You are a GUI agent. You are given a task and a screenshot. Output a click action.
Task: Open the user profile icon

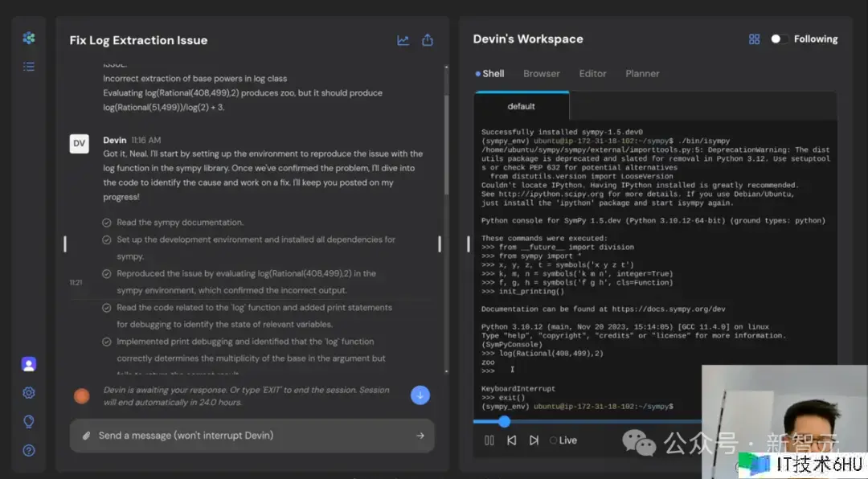click(29, 364)
